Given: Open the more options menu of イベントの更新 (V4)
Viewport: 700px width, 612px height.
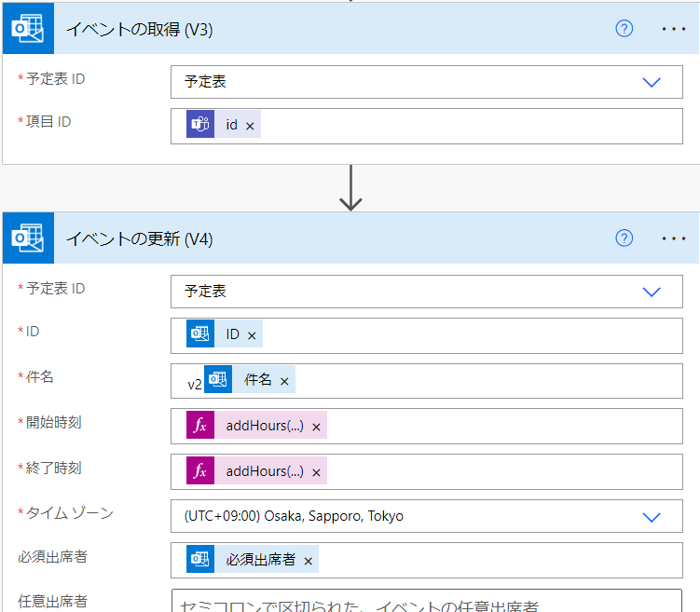Looking at the screenshot, I should (673, 238).
